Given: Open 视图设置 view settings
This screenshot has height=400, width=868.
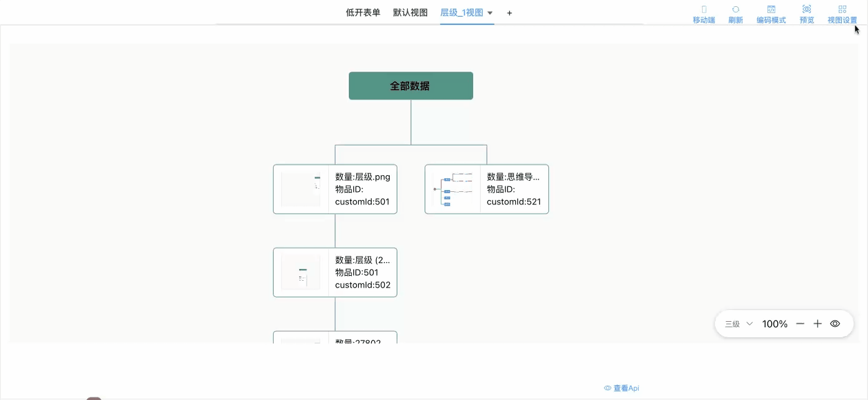Looking at the screenshot, I should click(842, 10).
